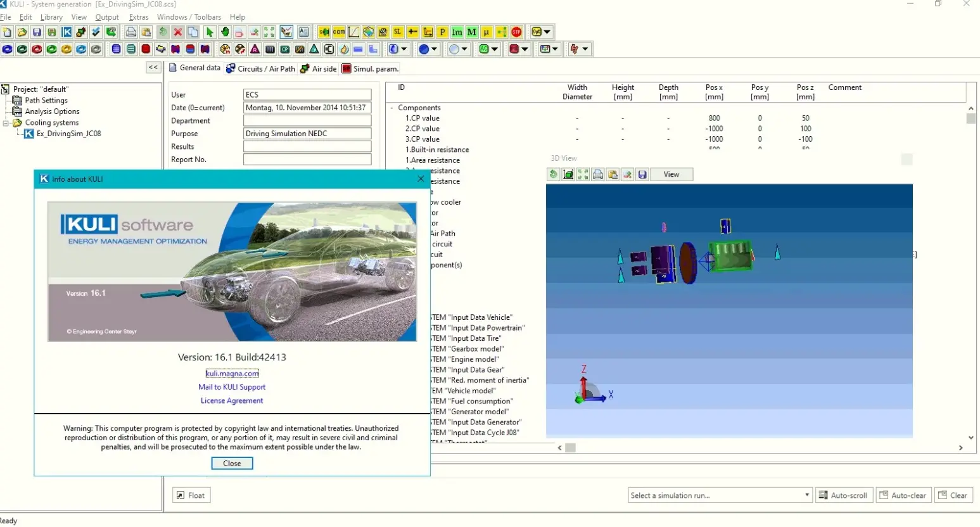Click the Department input field
The width and height of the screenshot is (980, 527).
pyautogui.click(x=307, y=120)
